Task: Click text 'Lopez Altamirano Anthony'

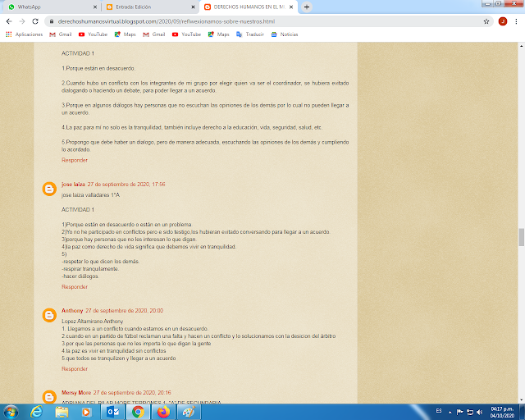Action: 93,322
